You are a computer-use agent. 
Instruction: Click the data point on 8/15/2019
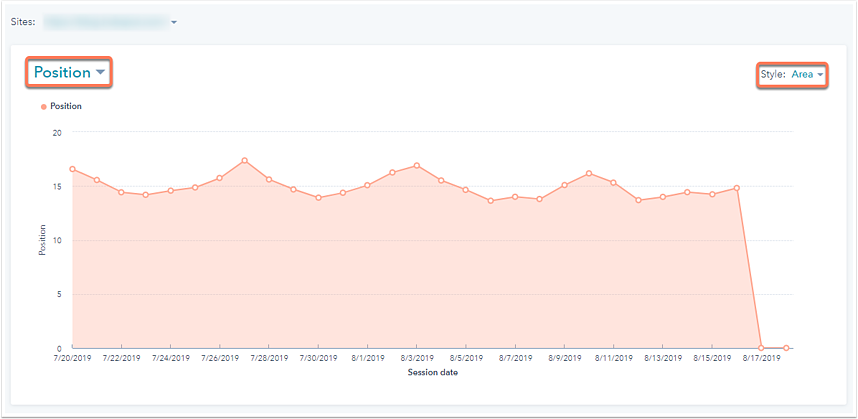pos(712,194)
